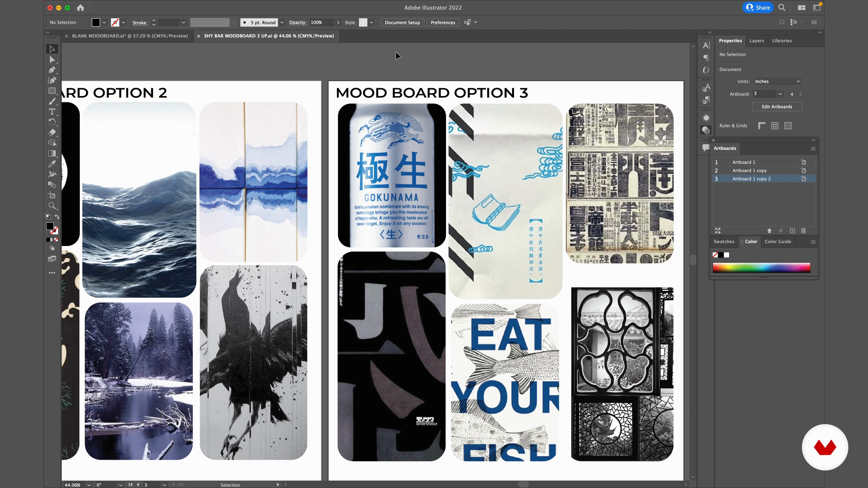Toggle grid display icon
Screen dimensions: 868x488
[775, 126]
